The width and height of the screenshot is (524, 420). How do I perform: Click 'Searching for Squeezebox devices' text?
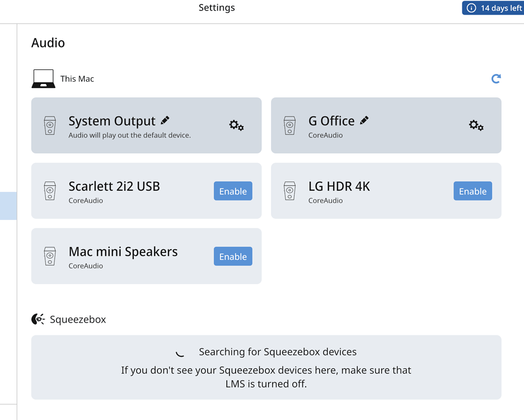point(278,352)
